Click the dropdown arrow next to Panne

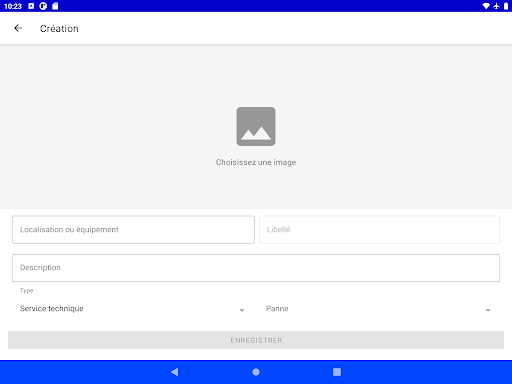pos(488,310)
